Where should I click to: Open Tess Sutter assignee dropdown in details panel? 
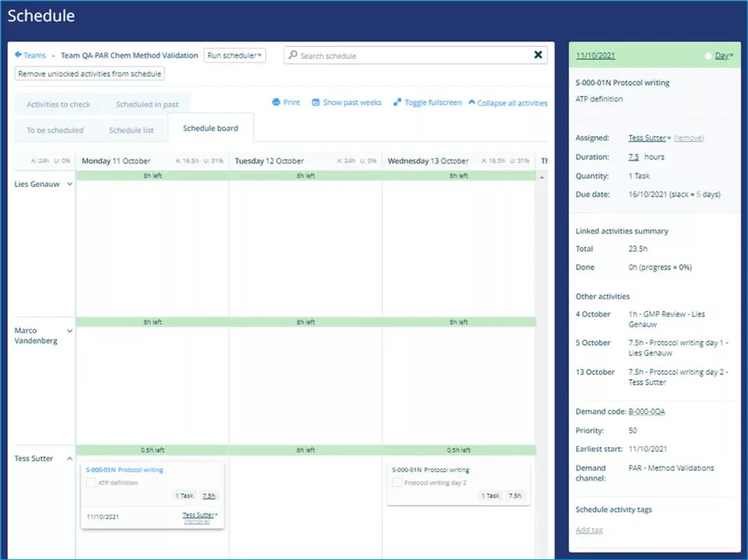pyautogui.click(x=649, y=138)
